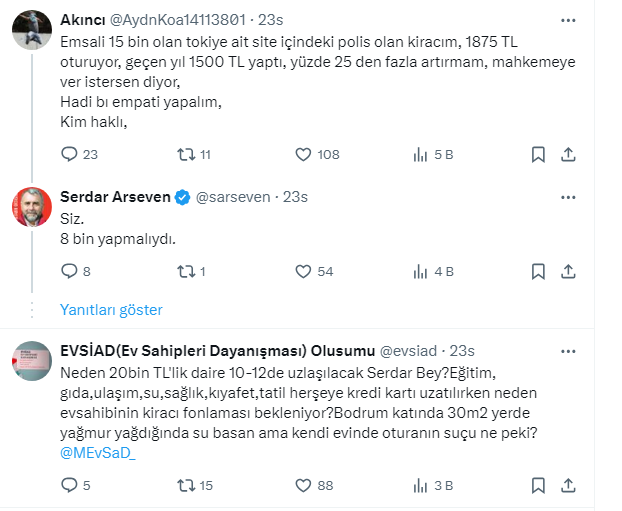Reply to Serdar Arseven's tweet
The image size is (622, 511).
point(70,271)
